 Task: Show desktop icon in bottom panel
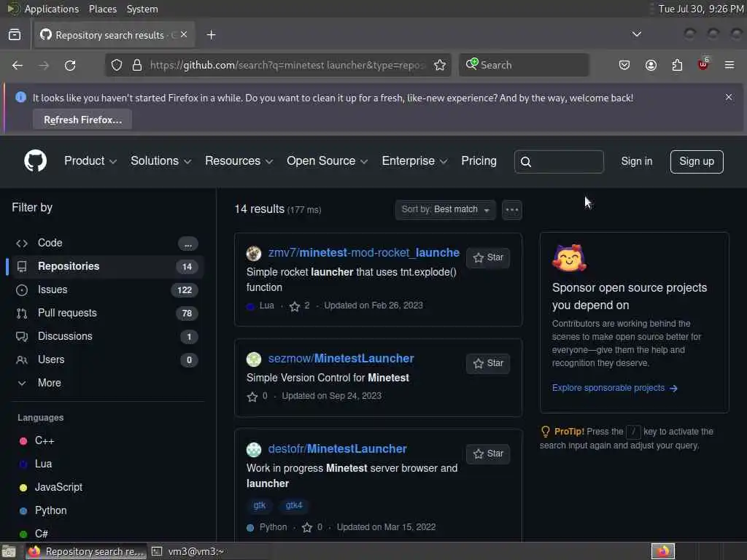9,551
